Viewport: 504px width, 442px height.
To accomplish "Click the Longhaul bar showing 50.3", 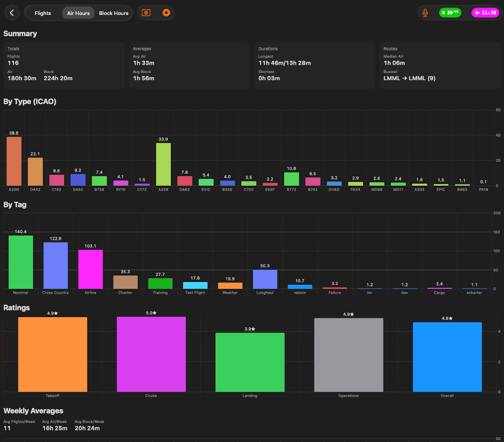I will tap(265, 279).
